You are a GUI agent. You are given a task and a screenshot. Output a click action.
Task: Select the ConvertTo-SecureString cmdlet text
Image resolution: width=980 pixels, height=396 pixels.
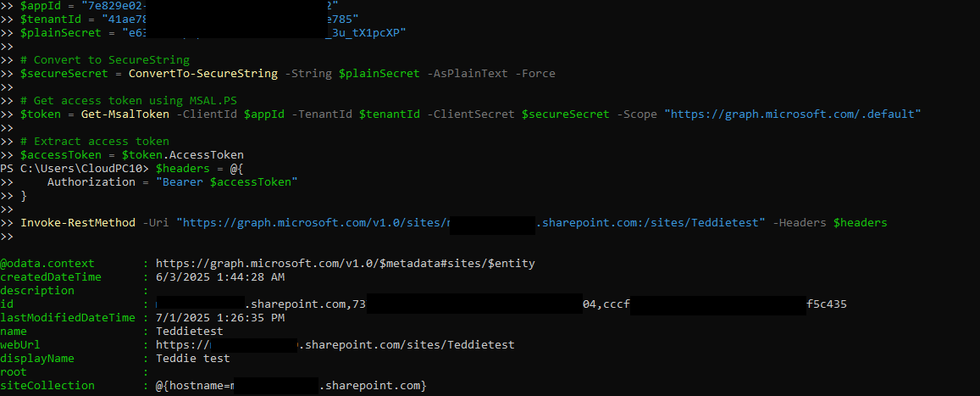point(203,73)
